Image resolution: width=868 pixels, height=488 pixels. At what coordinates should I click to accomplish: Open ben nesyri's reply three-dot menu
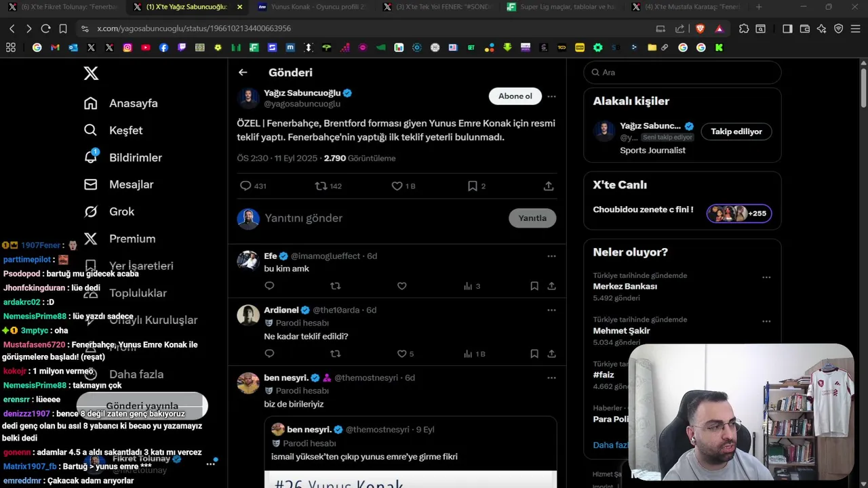tap(551, 378)
